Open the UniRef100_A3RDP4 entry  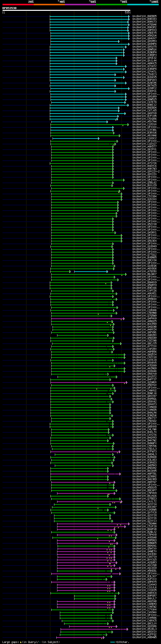click(144, 69)
